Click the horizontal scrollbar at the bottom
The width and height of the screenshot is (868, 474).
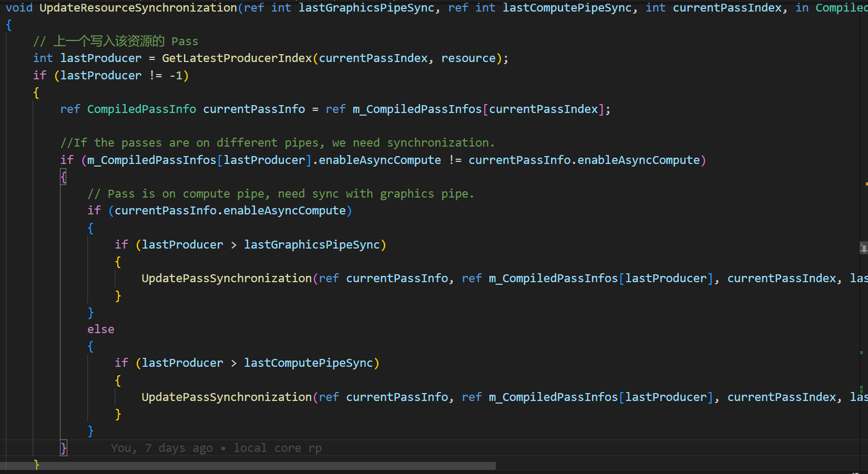pyautogui.click(x=247, y=466)
